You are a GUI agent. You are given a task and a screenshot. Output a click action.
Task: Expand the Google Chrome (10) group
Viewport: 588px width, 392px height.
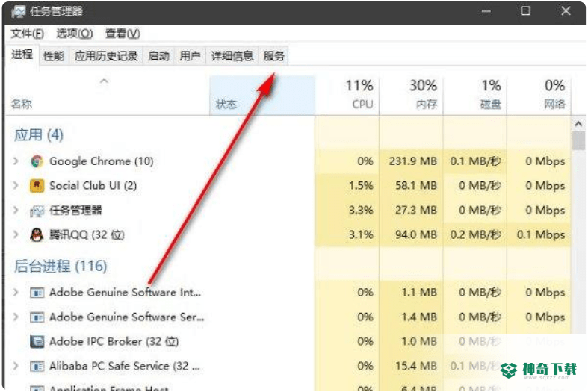(x=16, y=161)
